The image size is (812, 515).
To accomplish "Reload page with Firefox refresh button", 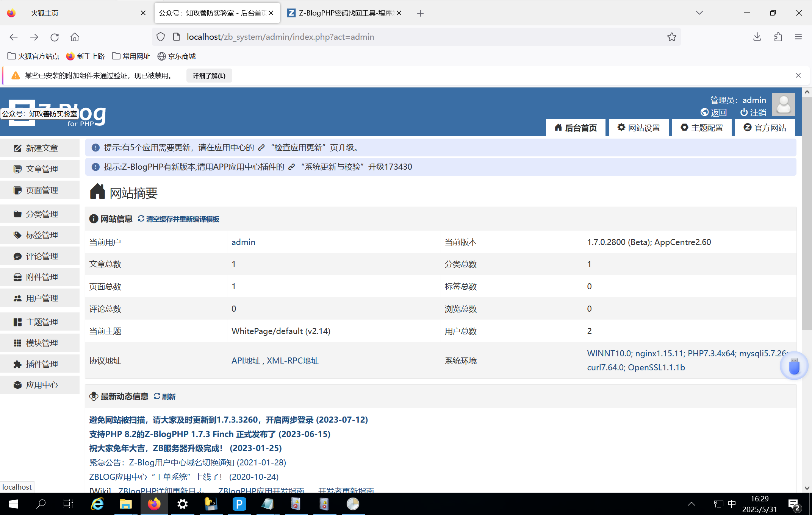I will 55,37.
